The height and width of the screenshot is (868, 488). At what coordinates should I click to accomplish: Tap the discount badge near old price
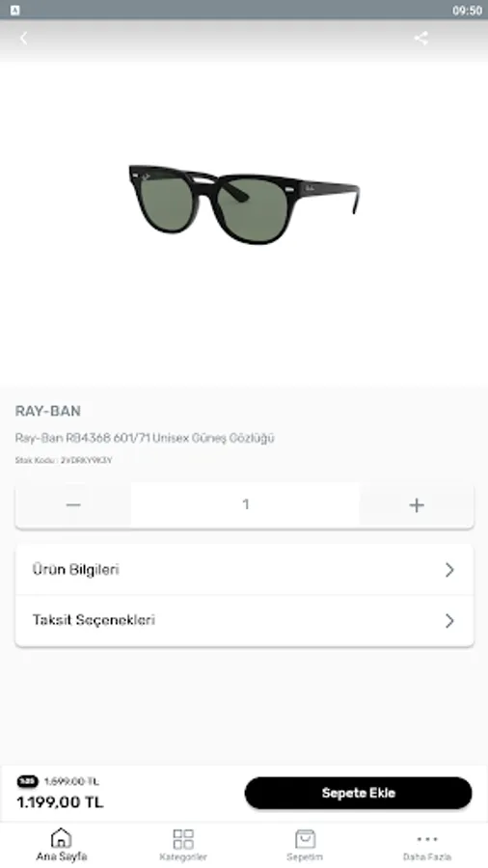pyautogui.click(x=28, y=781)
